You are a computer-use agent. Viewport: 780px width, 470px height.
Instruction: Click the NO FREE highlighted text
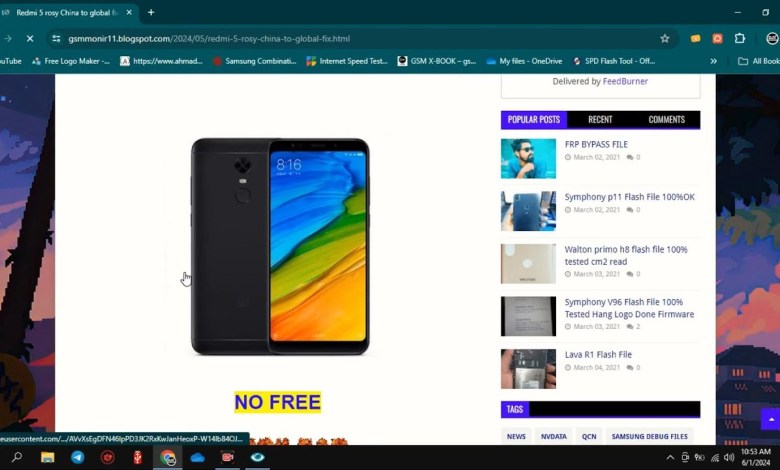click(278, 402)
